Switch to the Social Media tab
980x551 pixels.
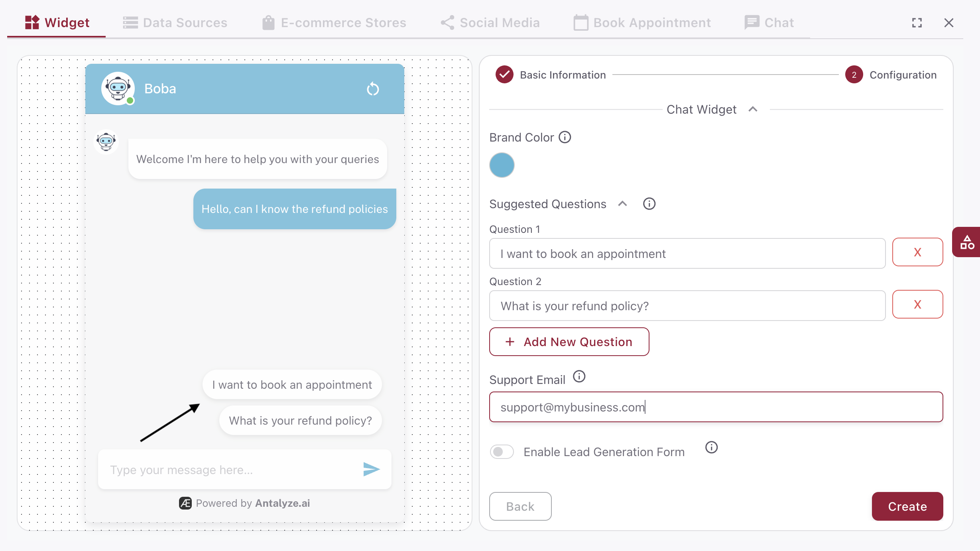[x=498, y=22]
